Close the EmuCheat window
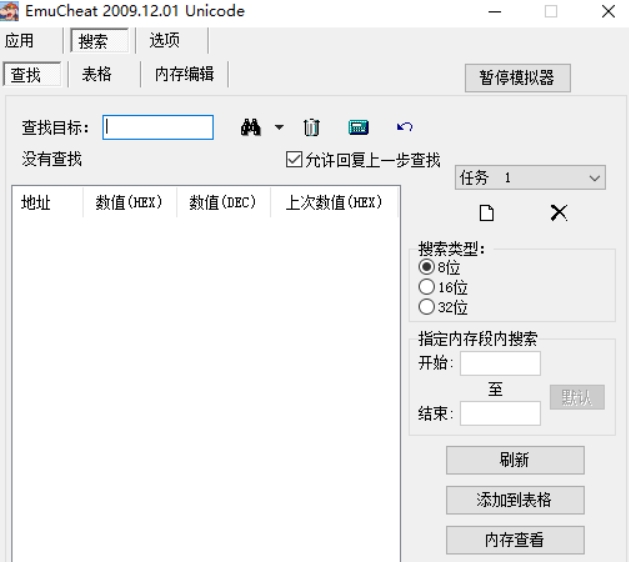Viewport: 629px width, 562px height. (608, 11)
